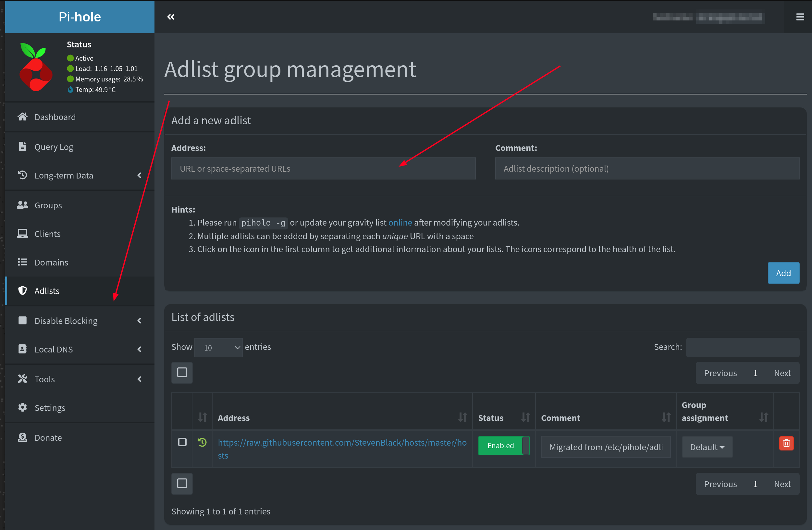
Task: Open hamburger menu in top-right corner
Action: click(x=800, y=17)
